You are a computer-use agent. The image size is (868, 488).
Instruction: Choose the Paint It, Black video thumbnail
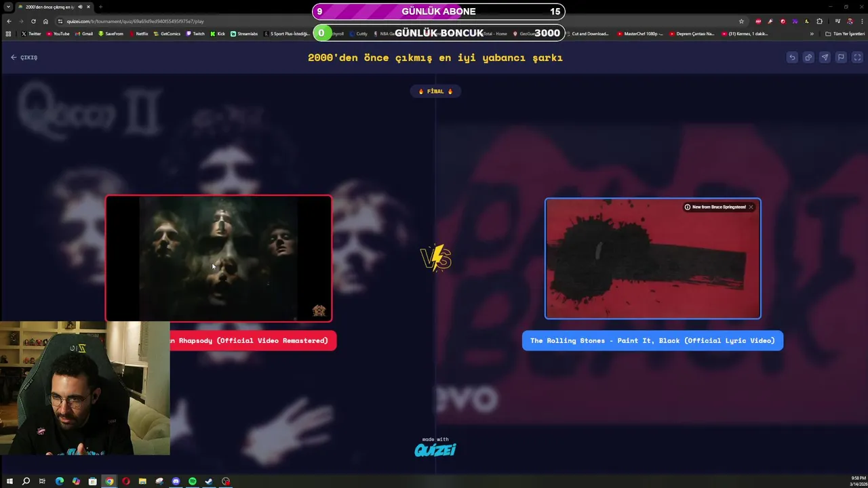coord(653,258)
